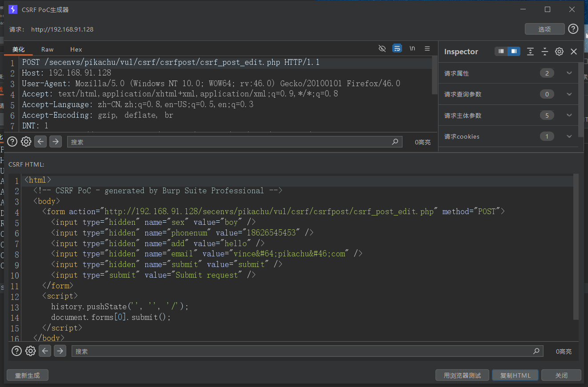
Task: Collapse all Inspector sections icon
Action: (545, 52)
